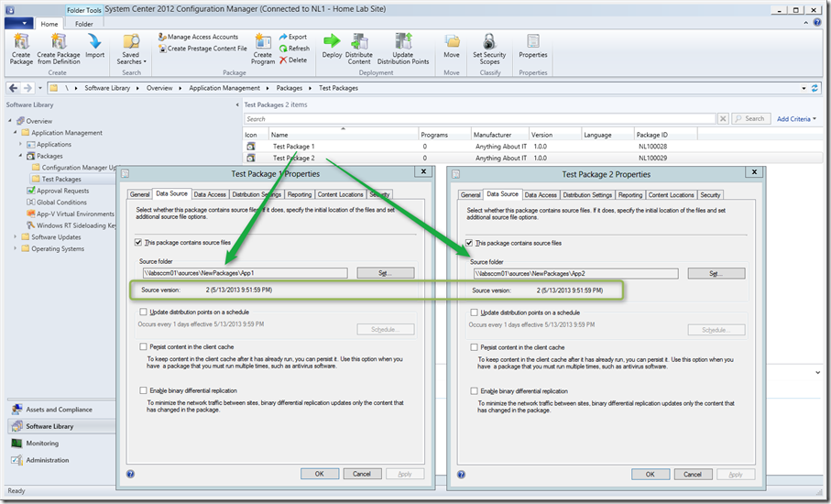831x504 pixels.
Task: Click Export in the ribbon
Action: tap(293, 37)
